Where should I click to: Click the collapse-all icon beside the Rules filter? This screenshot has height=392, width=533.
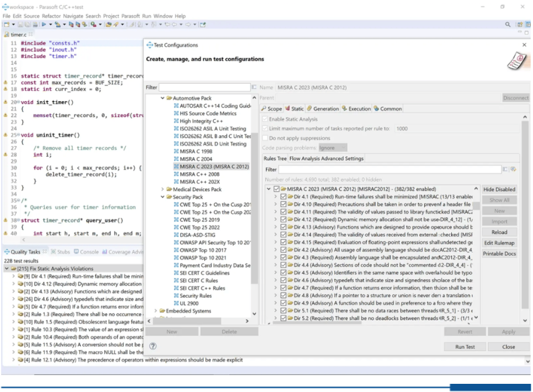[505, 169]
